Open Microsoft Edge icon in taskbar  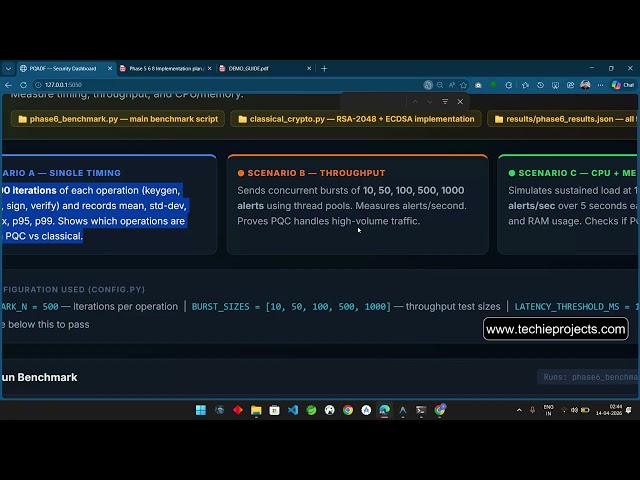[384, 410]
